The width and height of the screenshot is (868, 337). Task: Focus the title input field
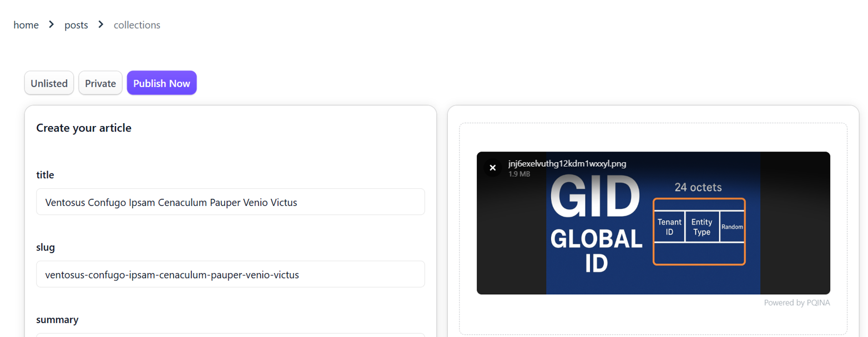point(230,202)
